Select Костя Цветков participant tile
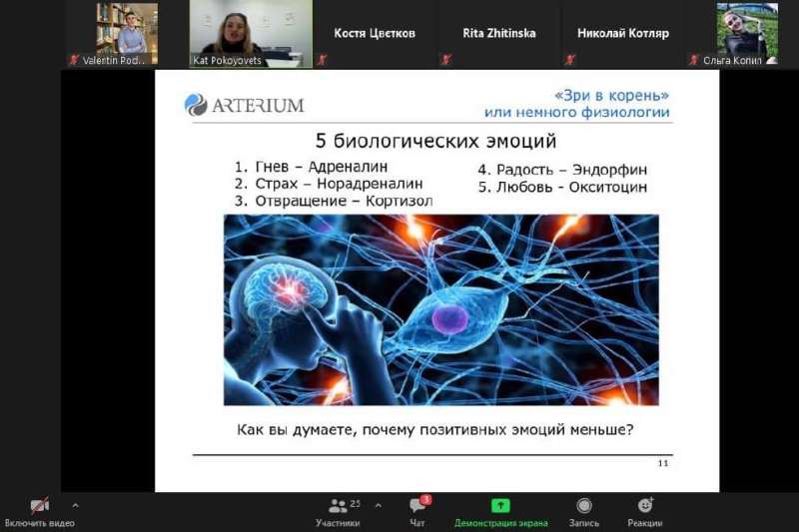The height and width of the screenshot is (532, 799). [375, 34]
